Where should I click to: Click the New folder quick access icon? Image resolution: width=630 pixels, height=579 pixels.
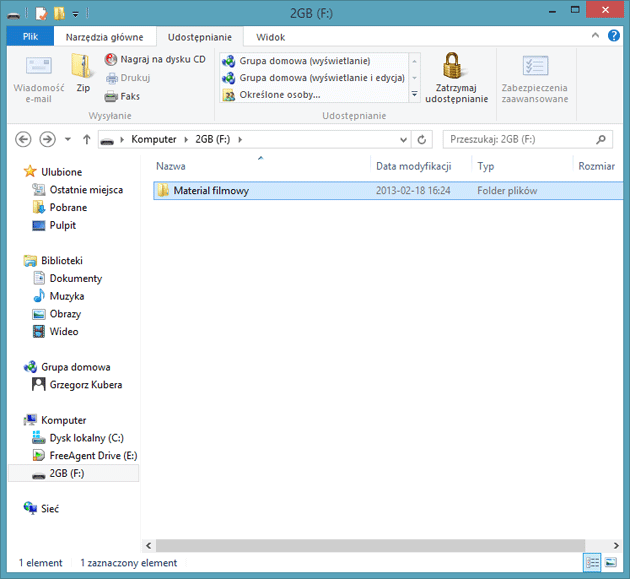[x=59, y=14]
